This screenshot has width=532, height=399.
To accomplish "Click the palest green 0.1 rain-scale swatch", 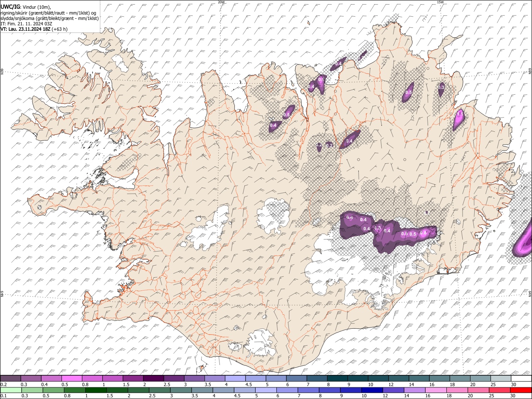I will pyautogui.click(x=11, y=390).
